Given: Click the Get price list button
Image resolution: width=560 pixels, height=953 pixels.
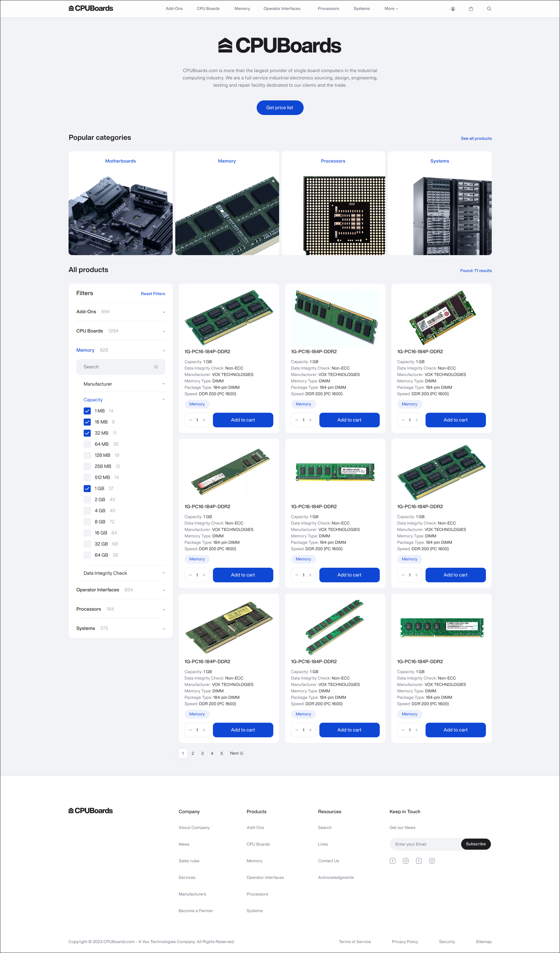Looking at the screenshot, I should pos(280,107).
